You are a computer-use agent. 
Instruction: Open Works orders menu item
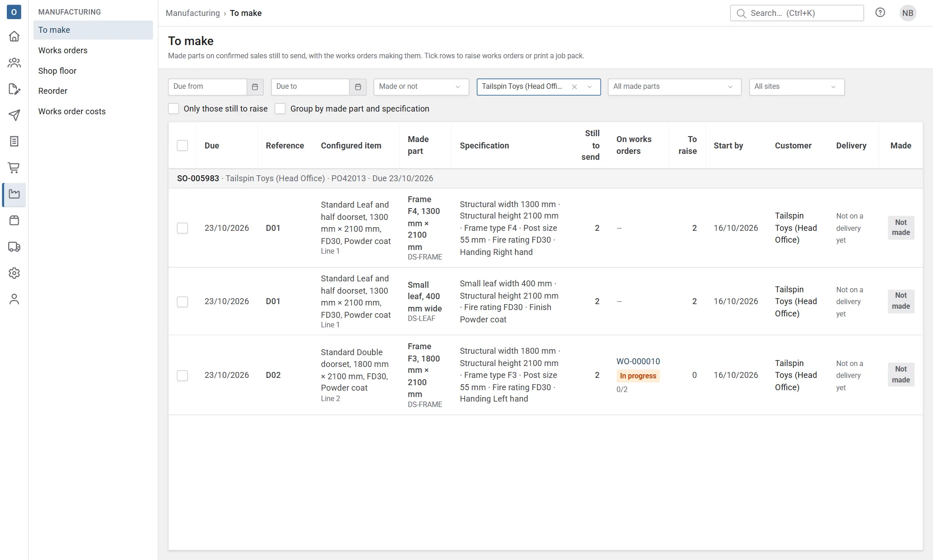[x=93, y=51]
